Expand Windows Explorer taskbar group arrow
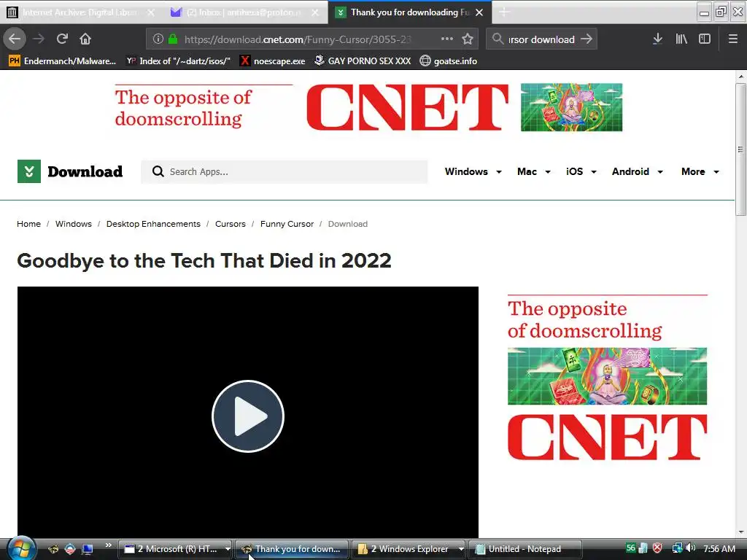 coord(461,549)
